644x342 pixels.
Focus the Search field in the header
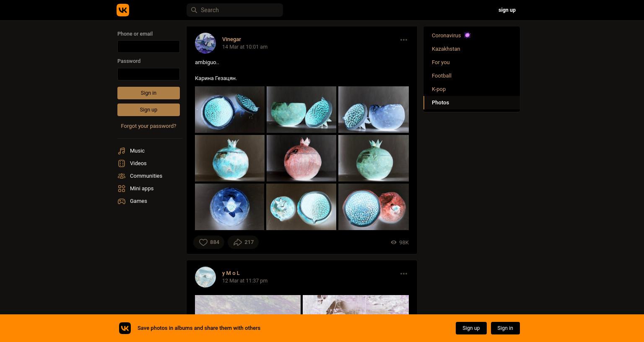tap(235, 10)
